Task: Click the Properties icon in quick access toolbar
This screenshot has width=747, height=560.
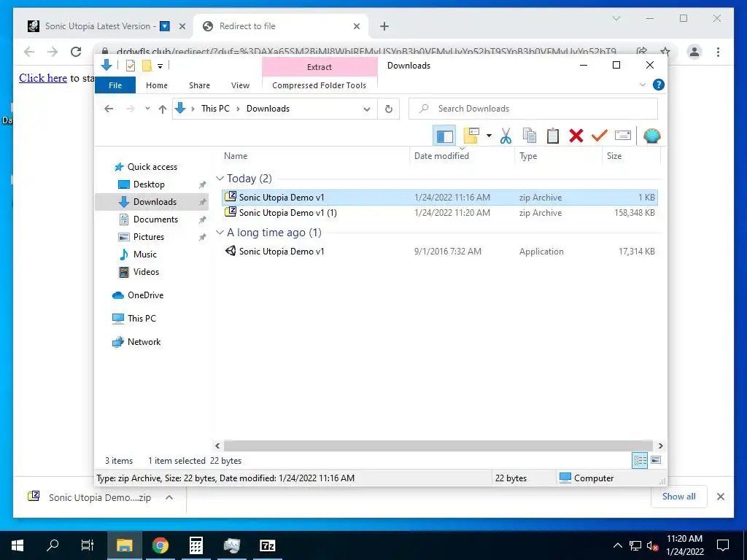Action: (130, 66)
